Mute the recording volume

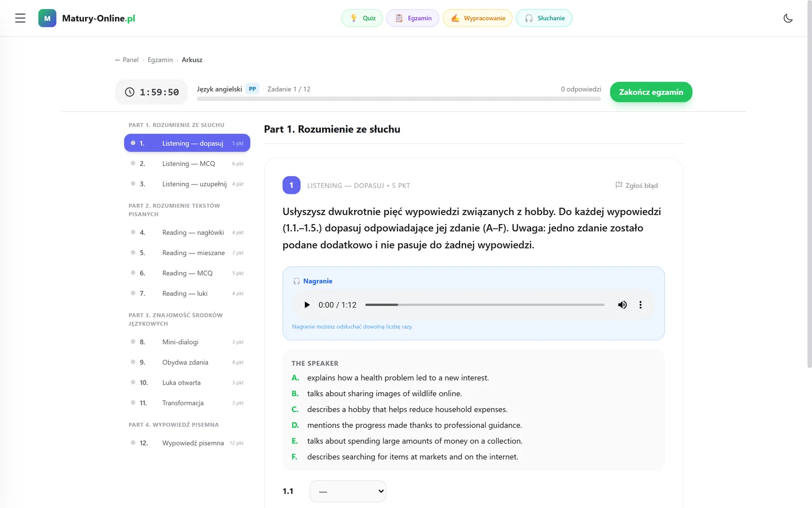coord(623,305)
